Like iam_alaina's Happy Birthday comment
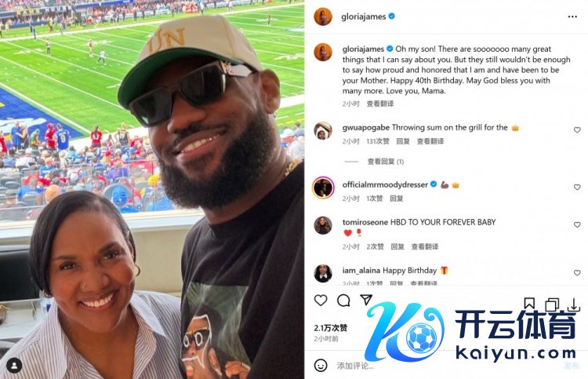Viewport: 588px width, 379px height. coord(577,272)
